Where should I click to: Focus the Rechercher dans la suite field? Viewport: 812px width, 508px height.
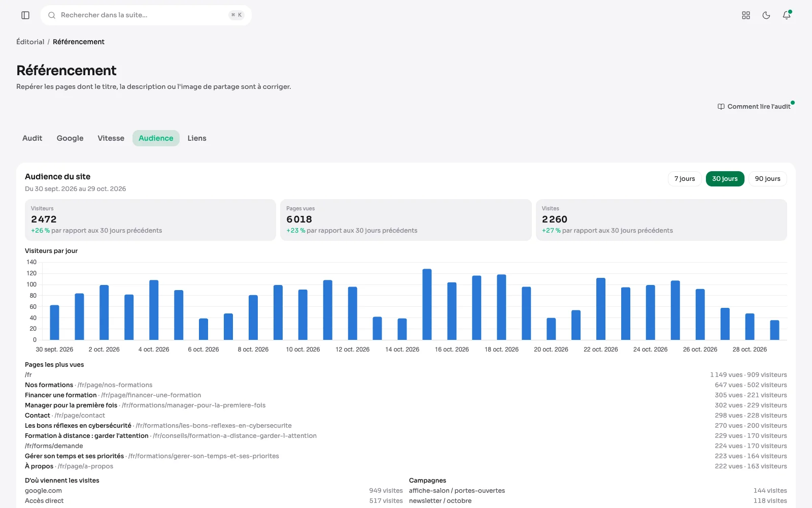pos(146,15)
